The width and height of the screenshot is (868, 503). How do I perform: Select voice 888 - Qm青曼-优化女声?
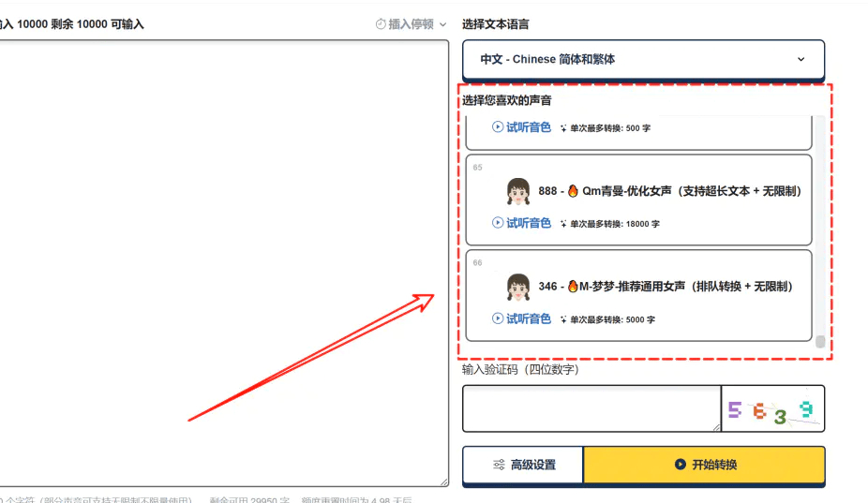(639, 200)
